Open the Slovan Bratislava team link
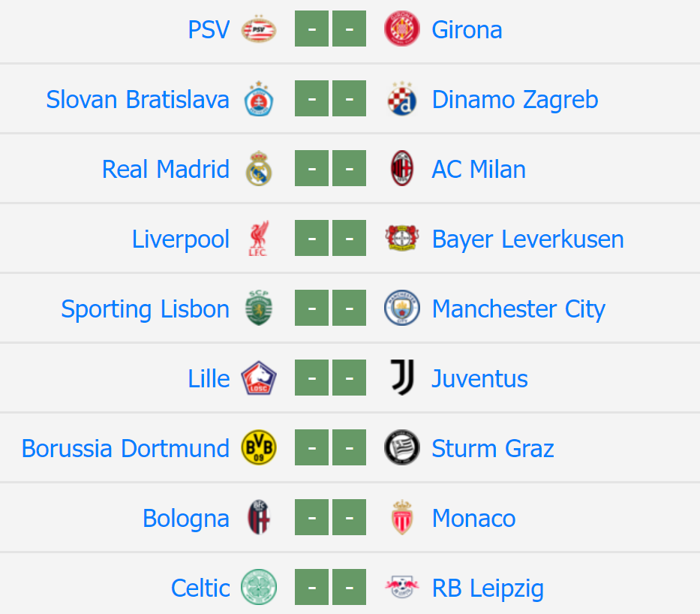Viewport: 700px width, 614px height. tap(137, 100)
